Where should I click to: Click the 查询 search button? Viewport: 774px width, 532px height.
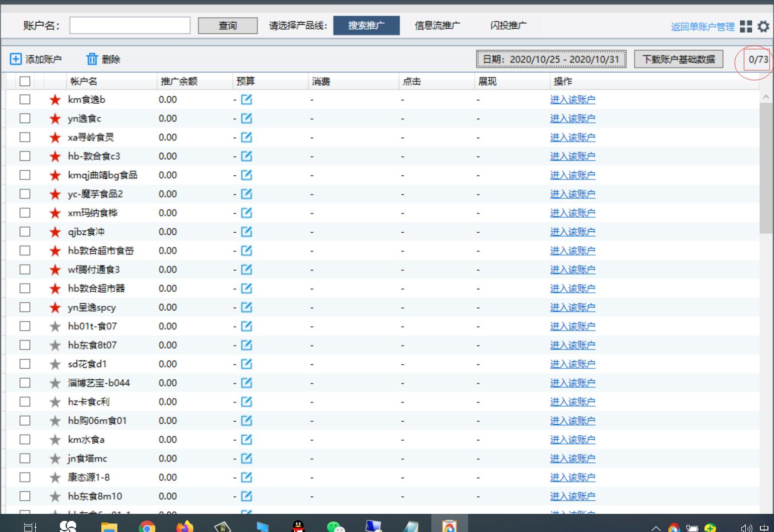[228, 26]
